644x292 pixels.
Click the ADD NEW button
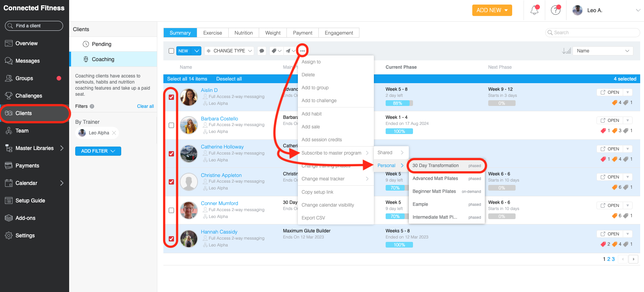492,10
